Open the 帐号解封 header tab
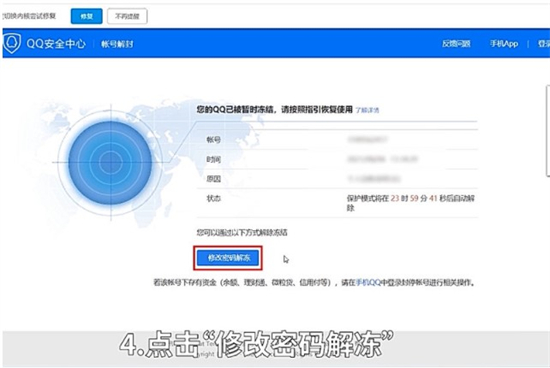Viewport: 550px width, 368px height. [x=117, y=44]
